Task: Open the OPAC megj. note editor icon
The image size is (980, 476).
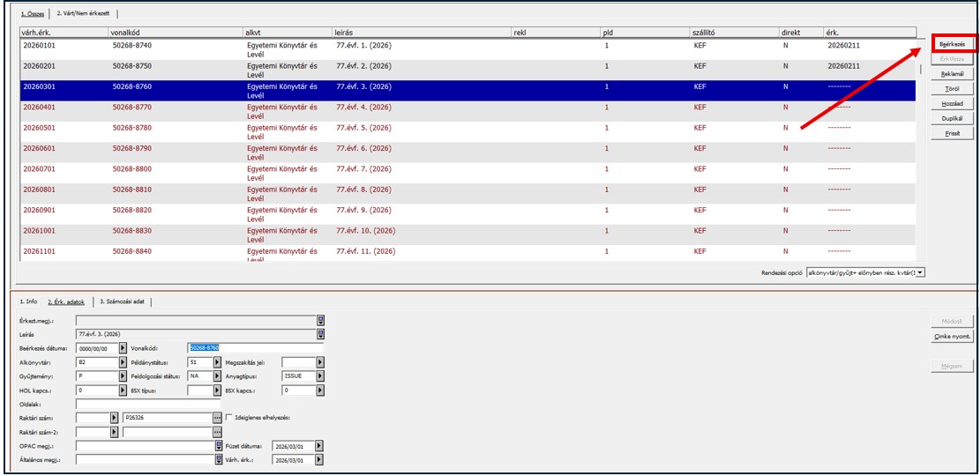Action: pos(219,446)
